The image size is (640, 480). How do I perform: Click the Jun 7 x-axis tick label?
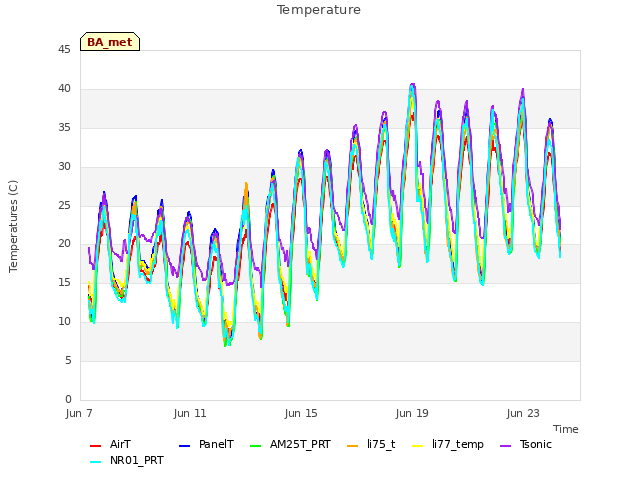point(79,413)
